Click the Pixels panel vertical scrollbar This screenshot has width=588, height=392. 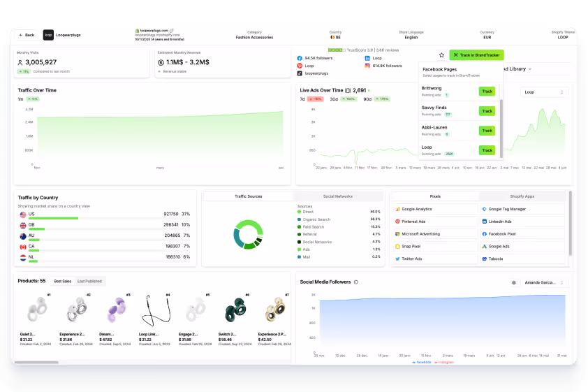tap(571, 224)
